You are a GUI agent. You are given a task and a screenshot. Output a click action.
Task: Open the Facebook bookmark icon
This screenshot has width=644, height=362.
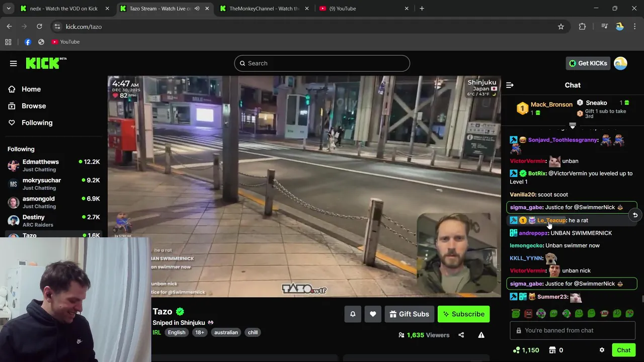coord(28,42)
